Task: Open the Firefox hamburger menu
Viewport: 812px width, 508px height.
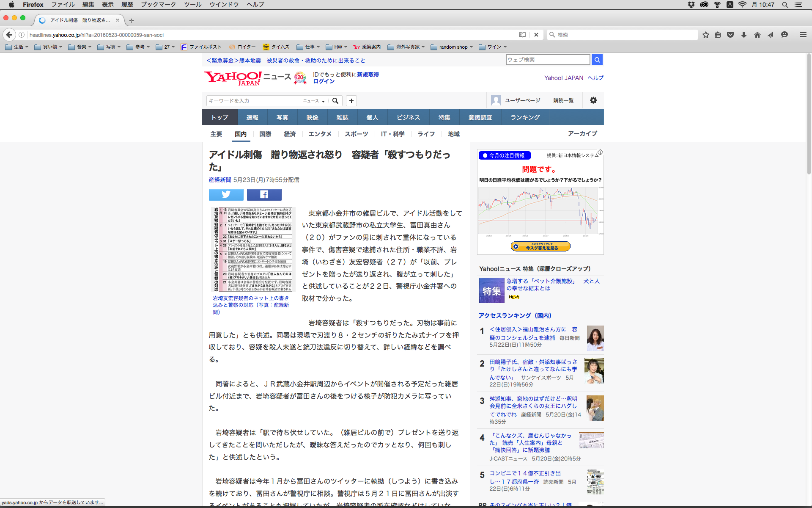Action: (803, 35)
